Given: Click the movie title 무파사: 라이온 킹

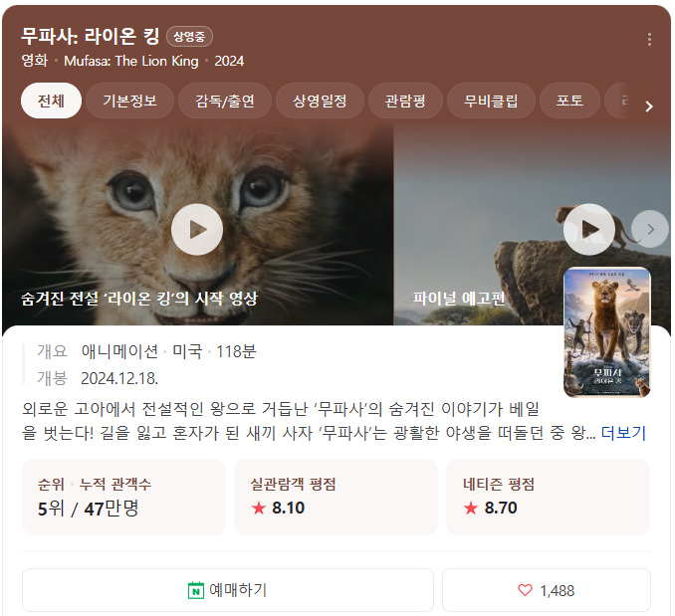Looking at the screenshot, I should pos(91,36).
